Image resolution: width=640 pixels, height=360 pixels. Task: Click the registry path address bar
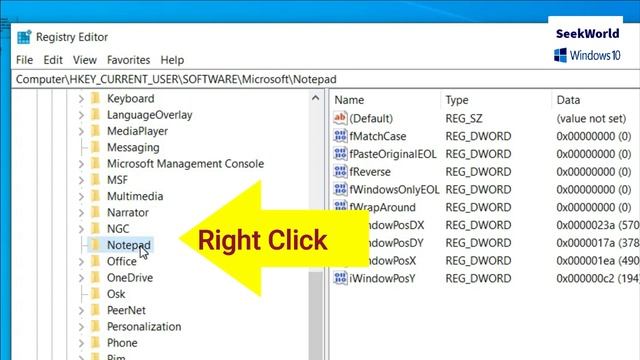(x=325, y=79)
